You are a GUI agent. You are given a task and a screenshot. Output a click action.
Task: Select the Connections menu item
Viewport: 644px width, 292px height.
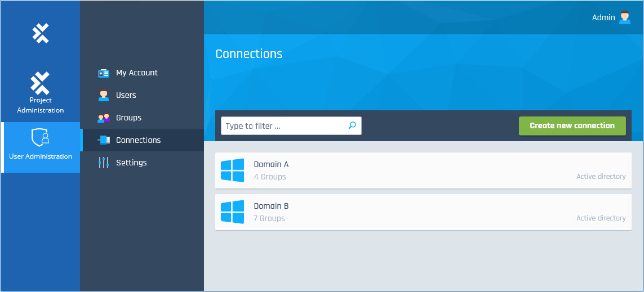pos(142,140)
